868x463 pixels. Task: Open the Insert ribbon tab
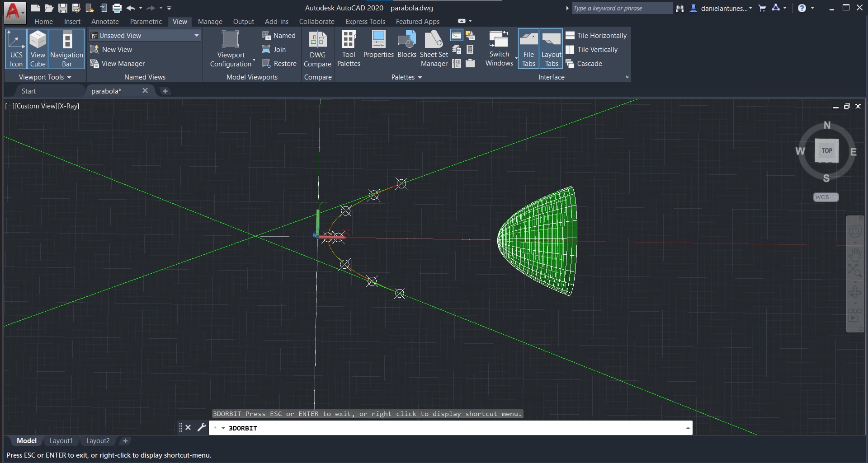tap(72, 21)
